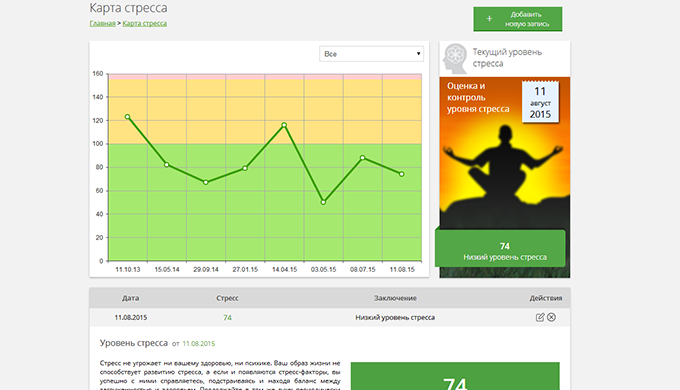The height and width of the screenshot is (390, 680).
Task: Select the final chart point for 11.08.15
Action: click(x=402, y=174)
